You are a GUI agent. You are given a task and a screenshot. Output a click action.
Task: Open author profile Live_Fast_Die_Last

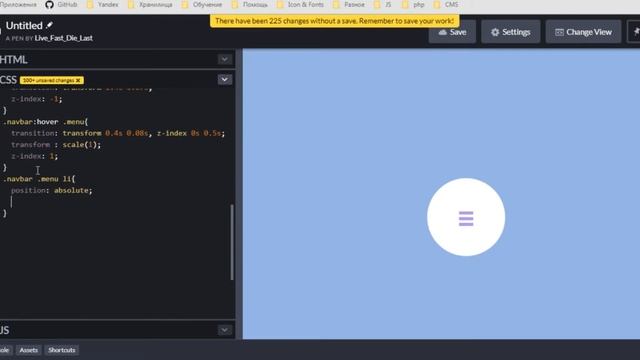point(64,38)
